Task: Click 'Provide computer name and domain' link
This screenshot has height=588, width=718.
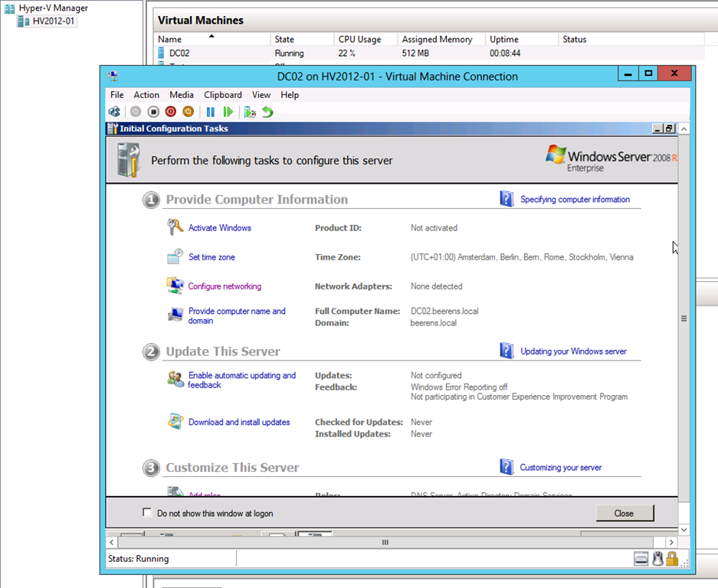Action: click(x=237, y=315)
